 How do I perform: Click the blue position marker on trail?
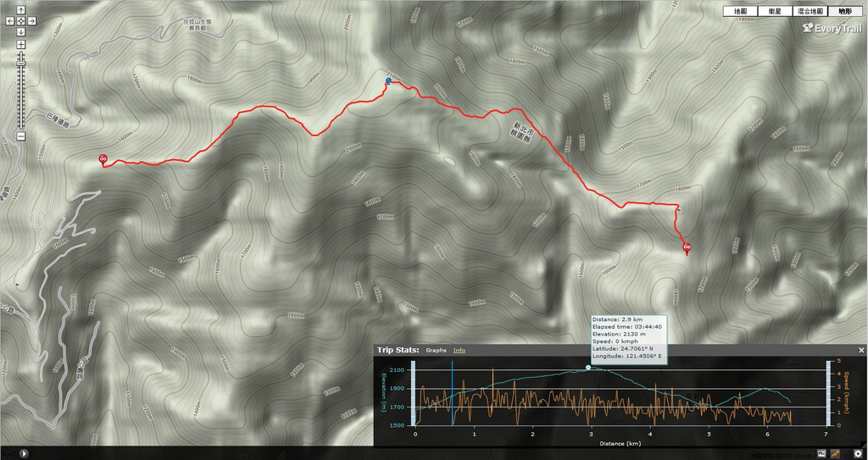click(x=388, y=81)
